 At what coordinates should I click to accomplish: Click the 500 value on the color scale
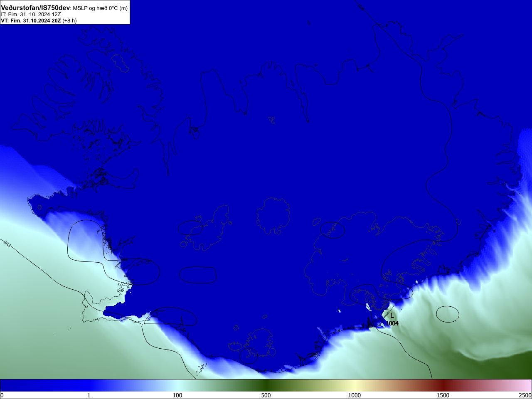266,395
